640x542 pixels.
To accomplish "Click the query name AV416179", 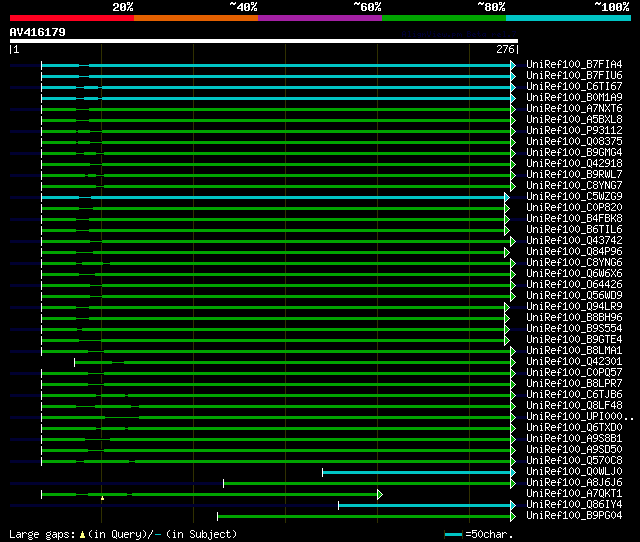I will point(37,32).
